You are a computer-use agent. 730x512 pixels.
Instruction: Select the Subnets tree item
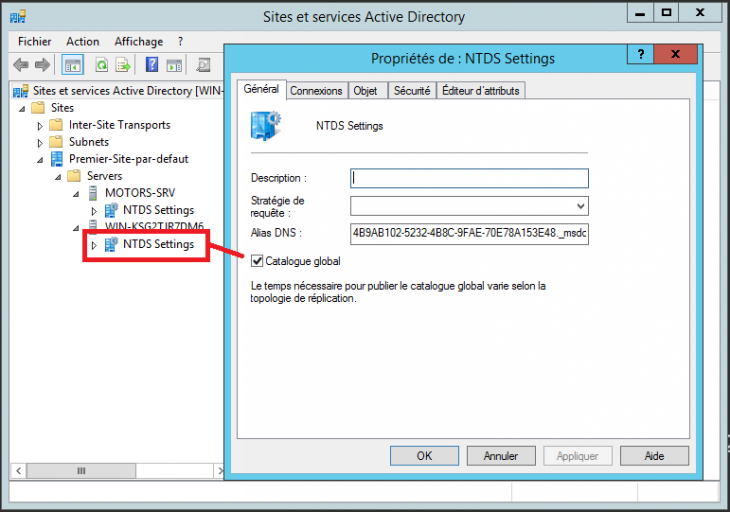click(x=89, y=141)
